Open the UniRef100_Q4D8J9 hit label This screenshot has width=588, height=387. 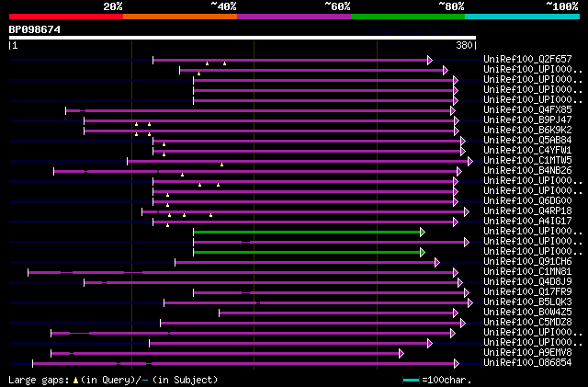click(527, 281)
